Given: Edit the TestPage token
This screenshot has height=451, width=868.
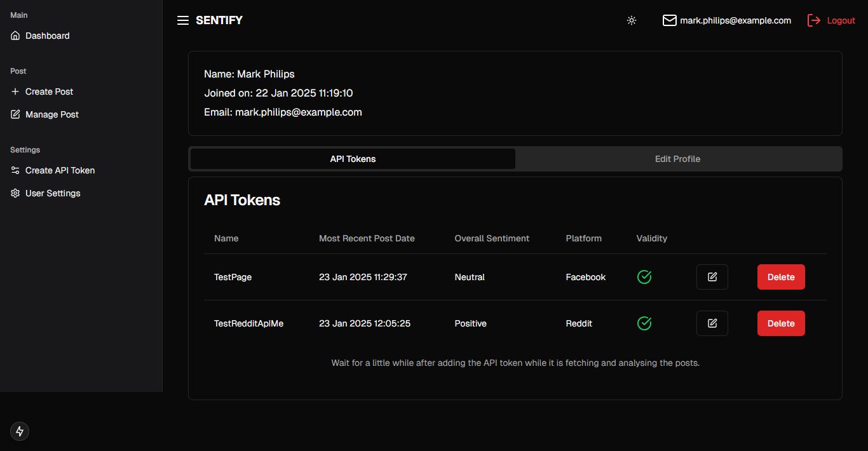Looking at the screenshot, I should coord(712,277).
